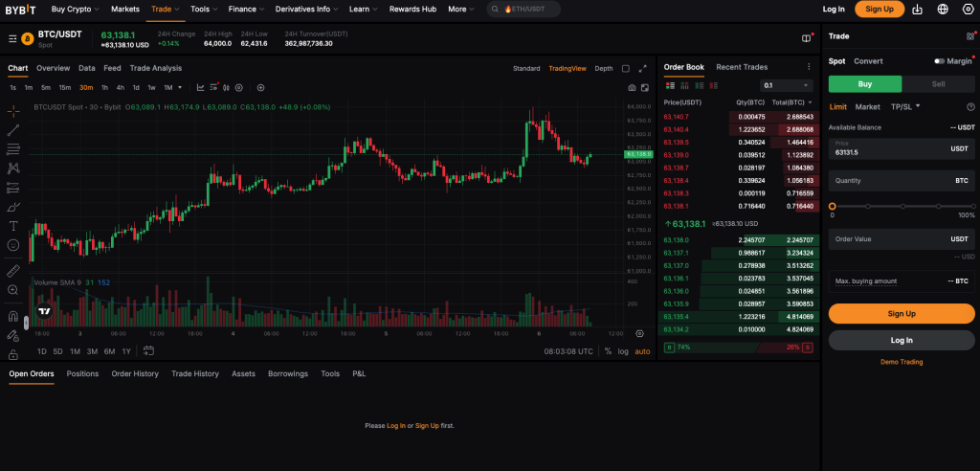Toggle percent scale on chart
This screenshot has width=980, height=471.
(x=608, y=351)
